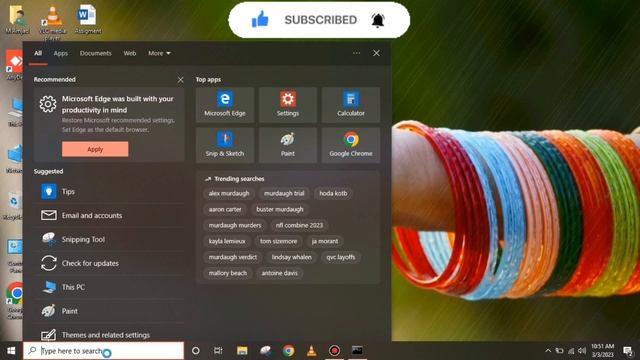Open This PC from Suggested list

[109, 287]
